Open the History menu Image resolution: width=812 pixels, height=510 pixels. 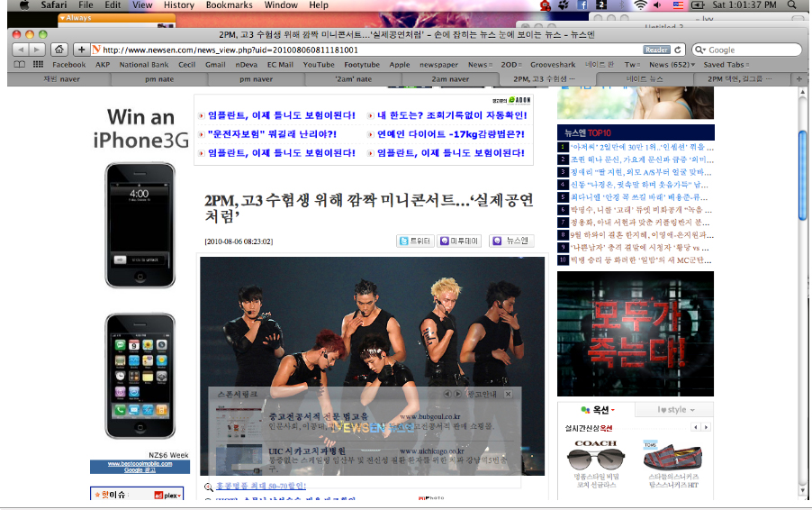(178, 5)
